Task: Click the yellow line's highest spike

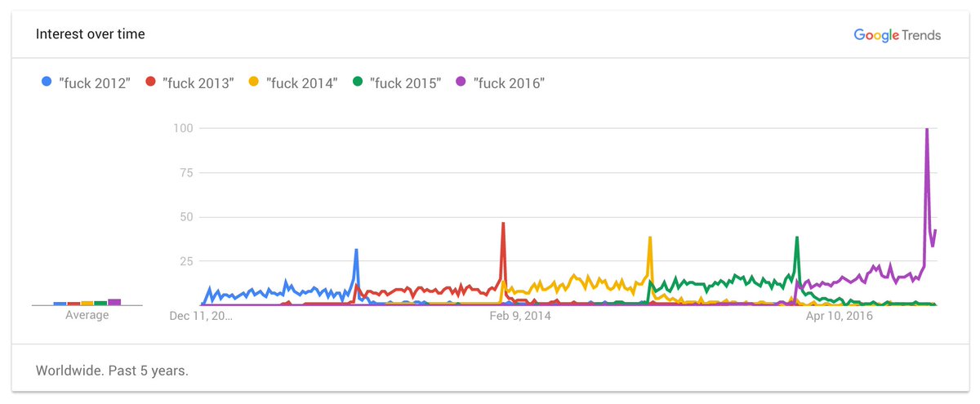Action: click(x=649, y=238)
